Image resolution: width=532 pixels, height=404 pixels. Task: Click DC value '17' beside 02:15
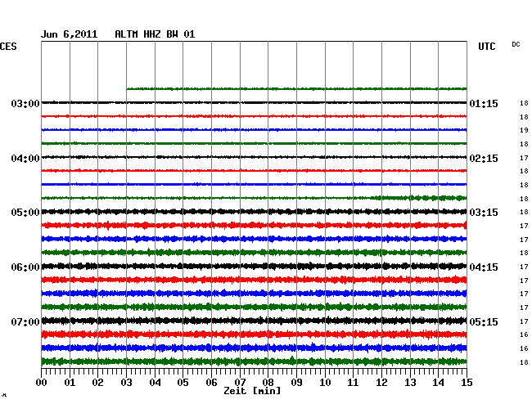point(524,158)
